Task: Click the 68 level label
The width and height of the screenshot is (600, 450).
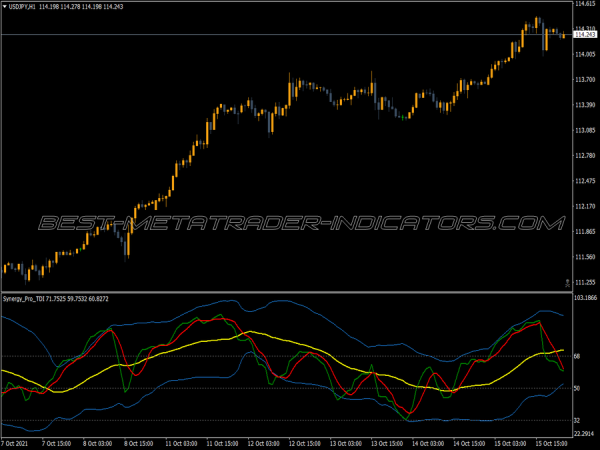Action: coord(577,356)
